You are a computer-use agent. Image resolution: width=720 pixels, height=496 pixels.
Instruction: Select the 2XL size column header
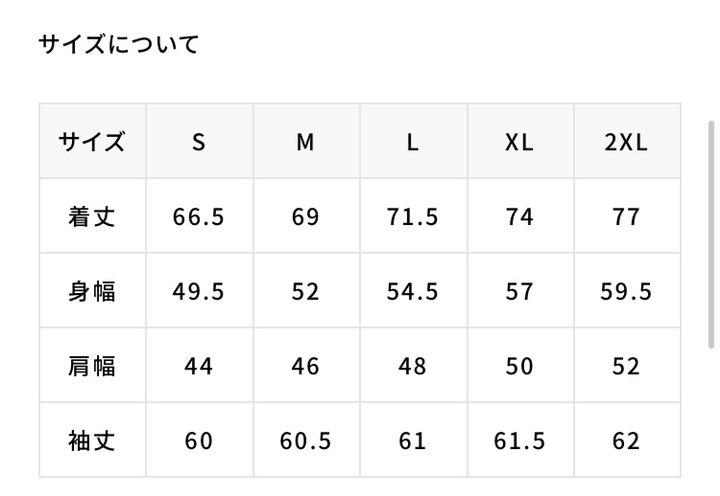pyautogui.click(x=627, y=141)
